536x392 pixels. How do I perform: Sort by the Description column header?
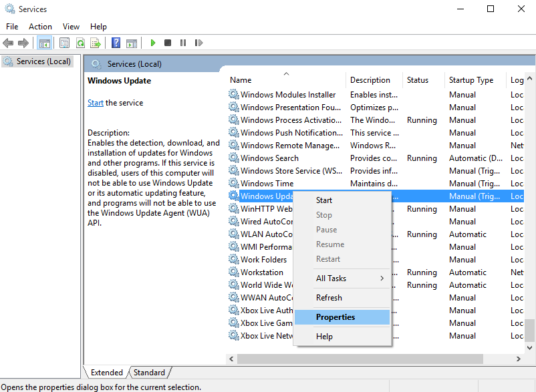point(374,80)
